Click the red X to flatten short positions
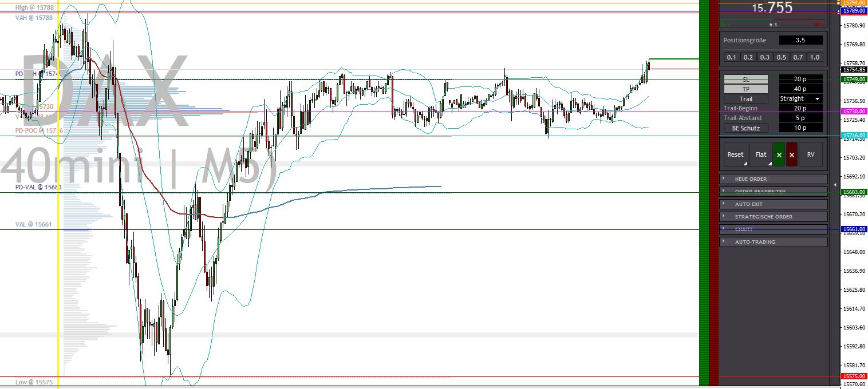This screenshot has height=389, width=868. tap(791, 154)
